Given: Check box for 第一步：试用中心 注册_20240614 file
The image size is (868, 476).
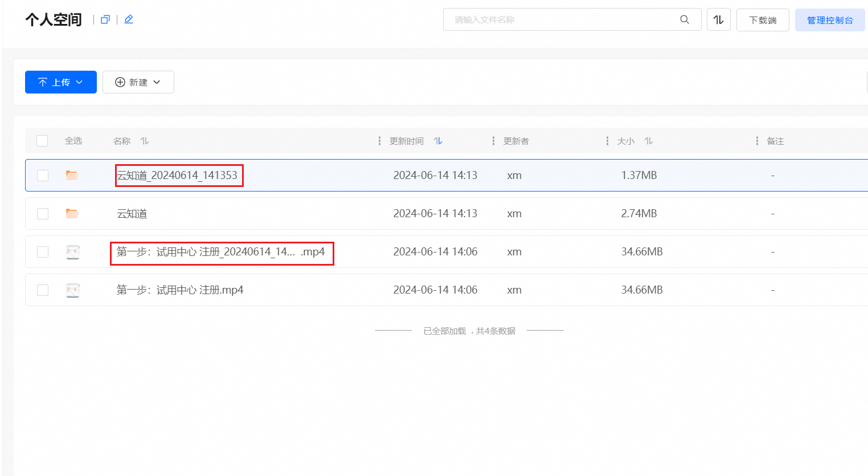Looking at the screenshot, I should click(x=43, y=252).
